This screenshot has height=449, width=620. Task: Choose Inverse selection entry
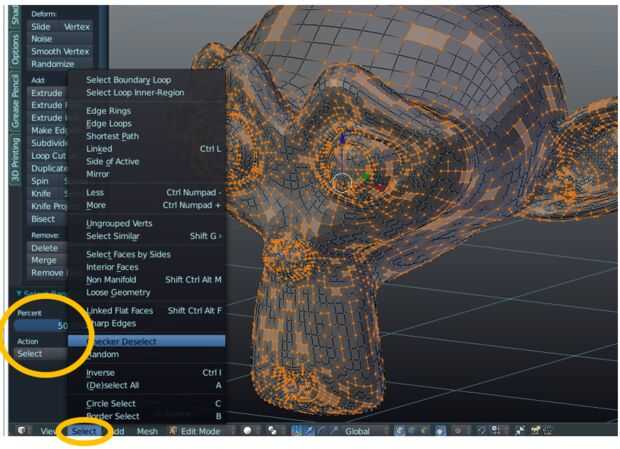[x=146, y=373]
